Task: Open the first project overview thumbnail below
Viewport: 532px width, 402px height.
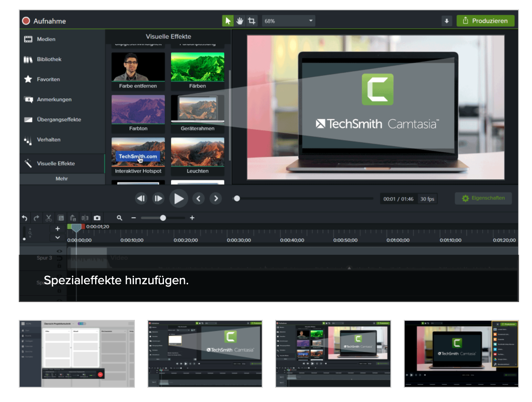Action: (x=77, y=354)
